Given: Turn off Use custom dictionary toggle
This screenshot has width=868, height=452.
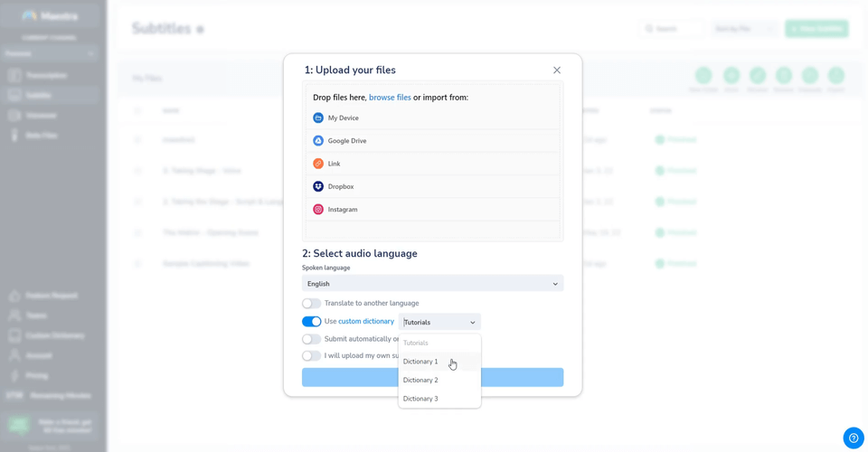Looking at the screenshot, I should click(x=311, y=322).
